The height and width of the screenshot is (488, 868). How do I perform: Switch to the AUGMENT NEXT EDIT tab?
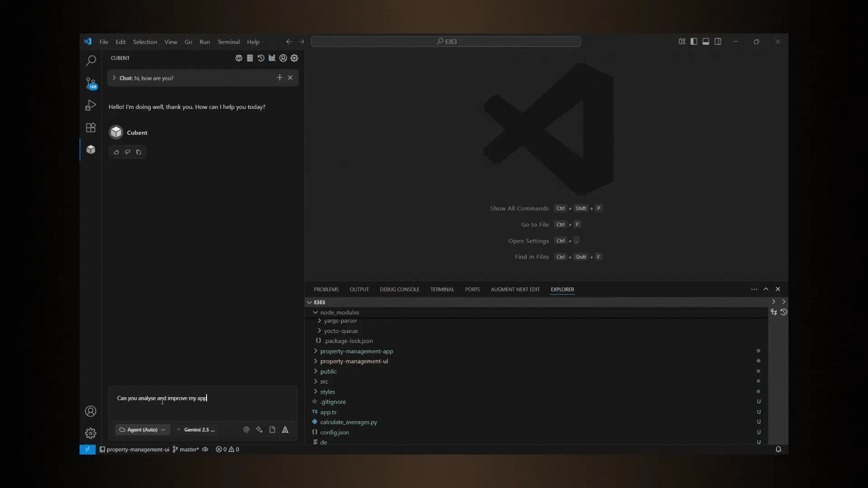point(515,290)
